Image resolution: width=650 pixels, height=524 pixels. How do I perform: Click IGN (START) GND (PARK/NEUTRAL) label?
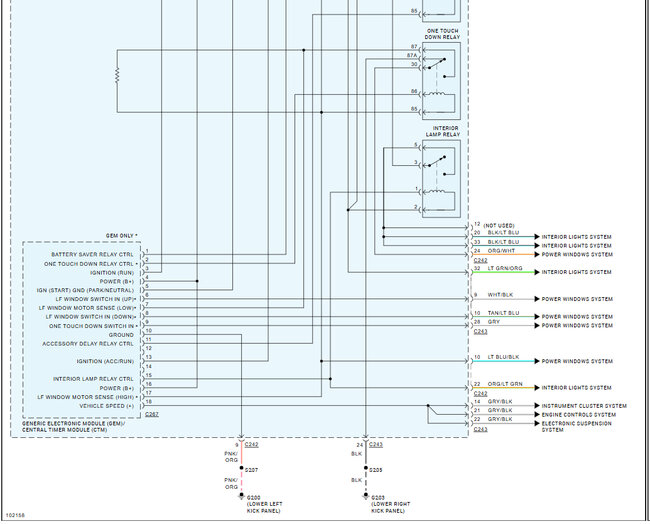[85, 290]
